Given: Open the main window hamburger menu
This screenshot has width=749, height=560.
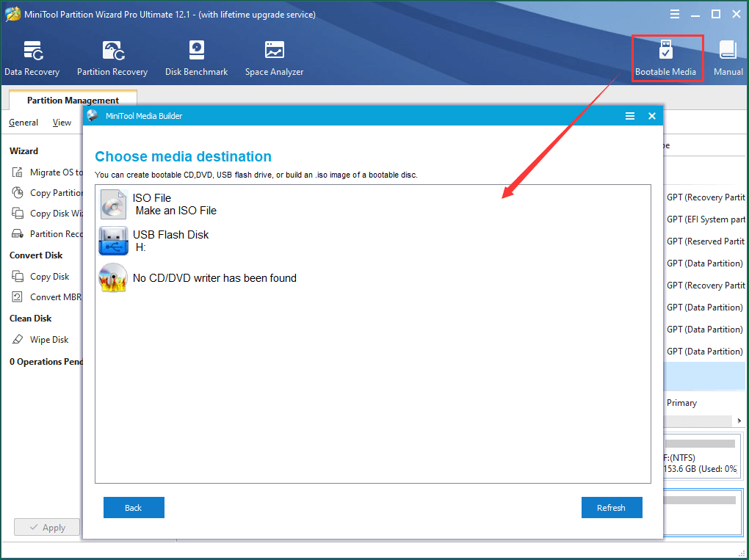Looking at the screenshot, I should tap(675, 15).
